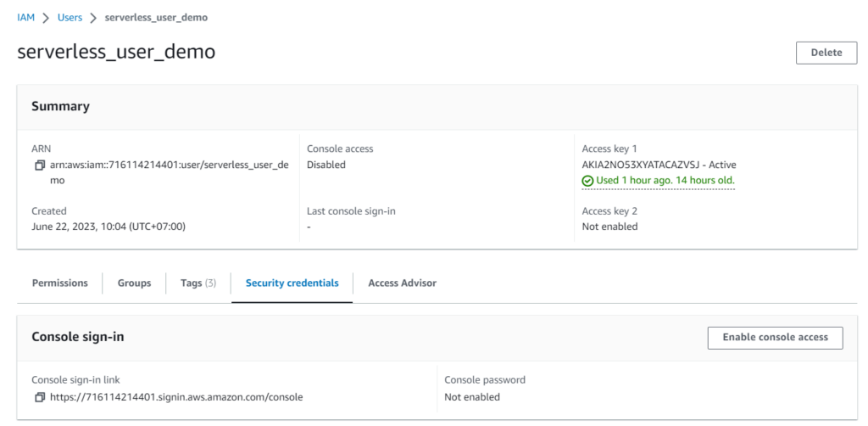Screen dimensions: 868x426
Task: Click the 'Used 1 hour ago' status text
Action: click(x=665, y=181)
